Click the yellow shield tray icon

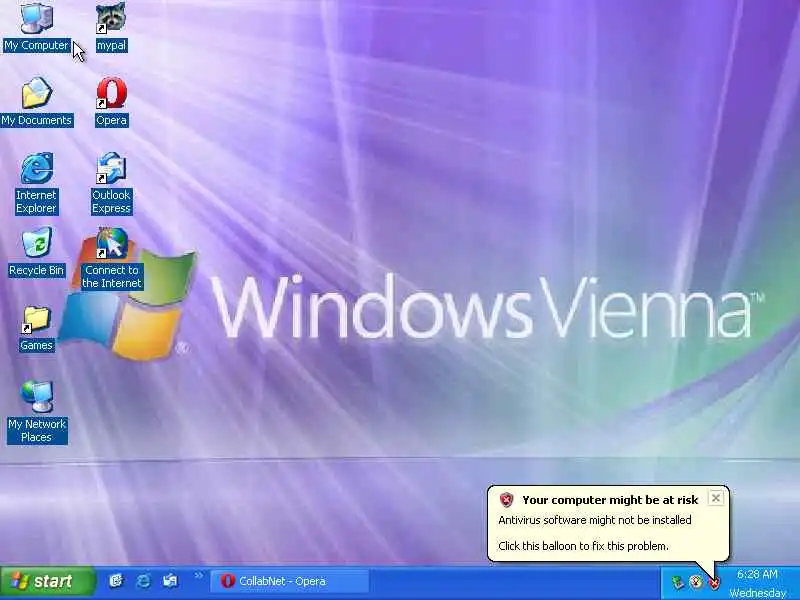click(695, 582)
